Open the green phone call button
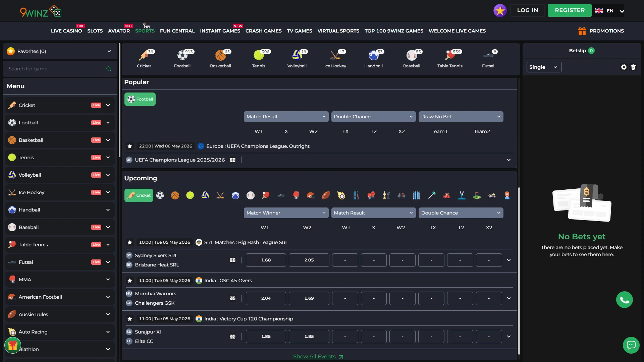The height and width of the screenshot is (362, 644). 625,300
